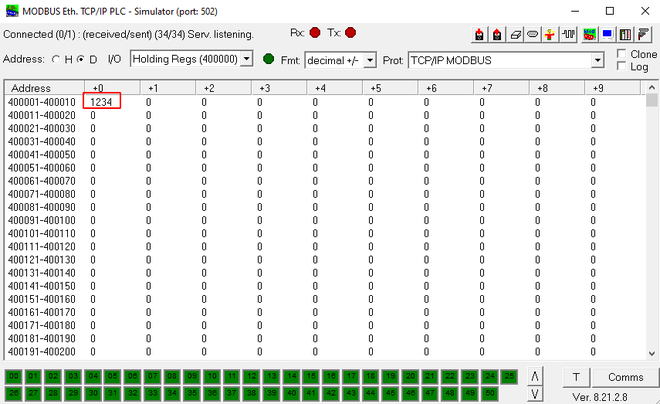
Task: Click the +9 cell in row 400191-400200
Action: [593, 351]
